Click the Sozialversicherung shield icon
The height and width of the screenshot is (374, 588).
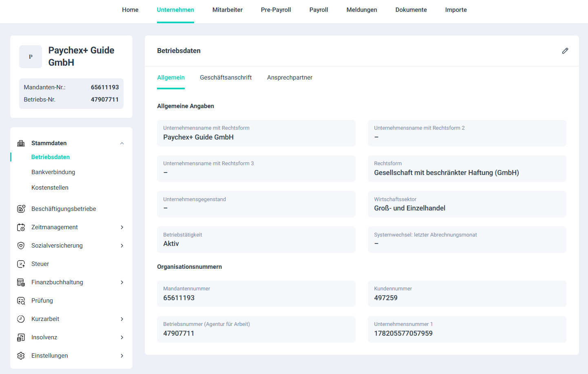21,246
